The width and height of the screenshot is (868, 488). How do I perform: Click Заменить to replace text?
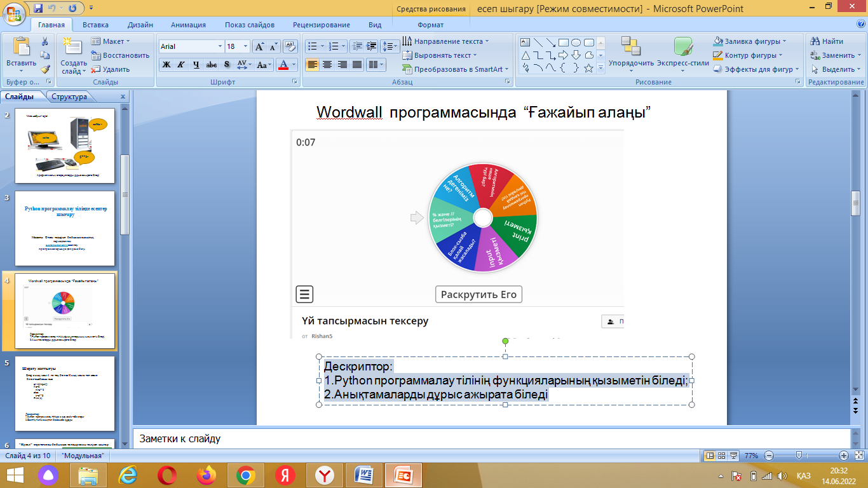(836, 55)
